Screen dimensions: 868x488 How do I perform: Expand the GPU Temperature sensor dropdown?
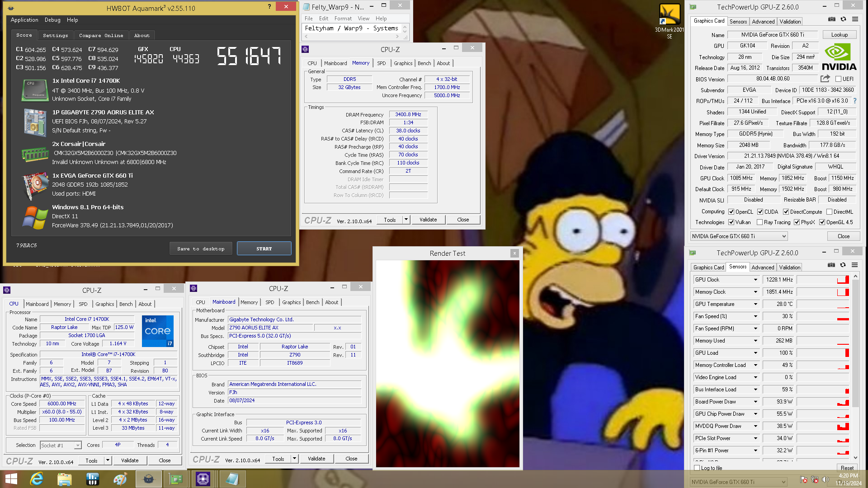[x=755, y=304]
